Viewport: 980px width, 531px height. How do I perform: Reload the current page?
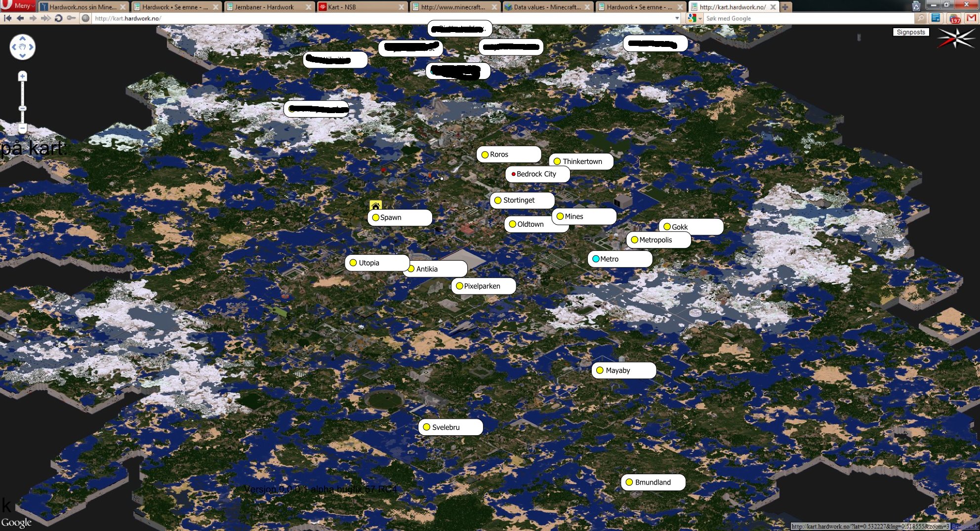tap(58, 18)
